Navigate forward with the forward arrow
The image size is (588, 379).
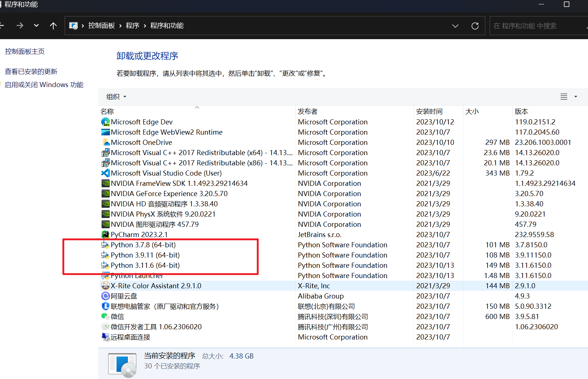pos(20,26)
